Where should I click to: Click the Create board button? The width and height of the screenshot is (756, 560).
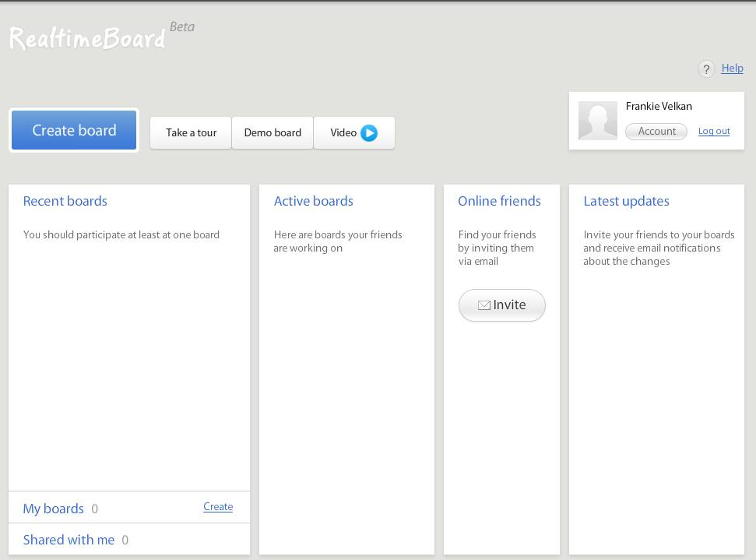pyautogui.click(x=74, y=130)
